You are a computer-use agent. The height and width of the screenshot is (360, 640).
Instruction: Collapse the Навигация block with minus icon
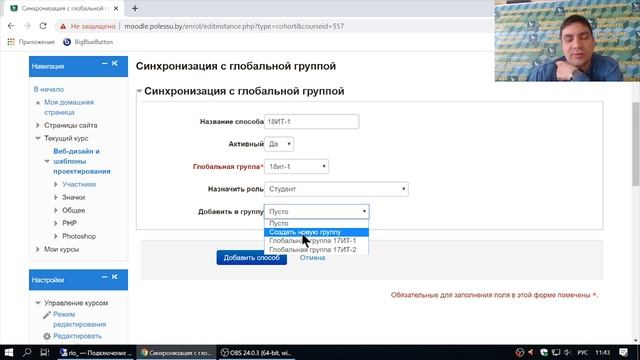tap(104, 64)
